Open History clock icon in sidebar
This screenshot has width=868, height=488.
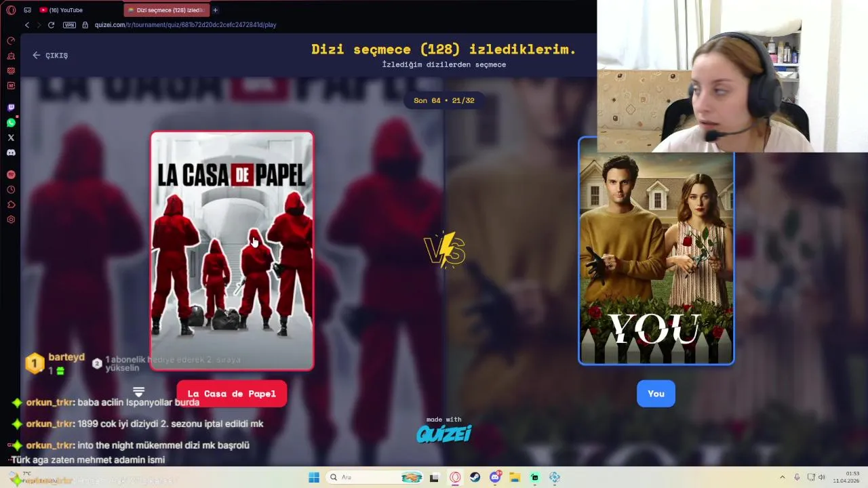11,190
